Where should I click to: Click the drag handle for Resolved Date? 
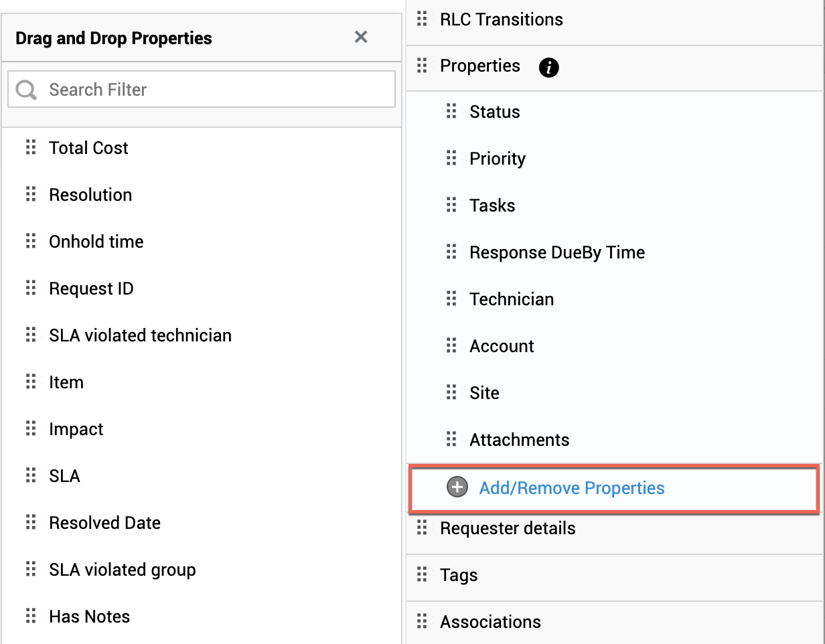(31, 523)
